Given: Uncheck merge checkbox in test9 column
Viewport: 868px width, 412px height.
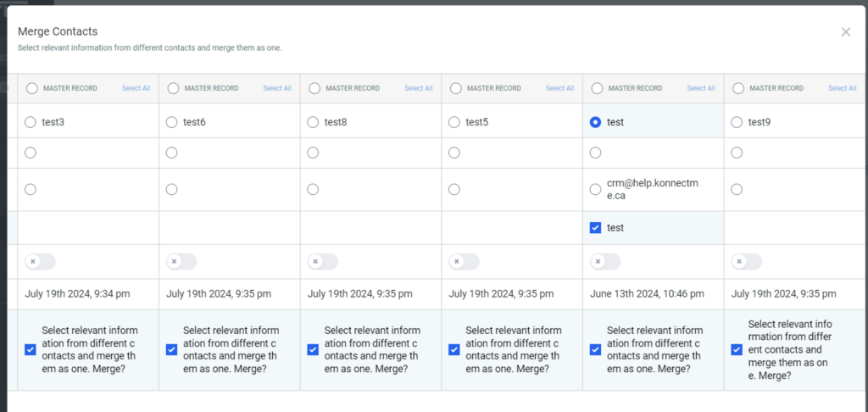Looking at the screenshot, I should [737, 349].
